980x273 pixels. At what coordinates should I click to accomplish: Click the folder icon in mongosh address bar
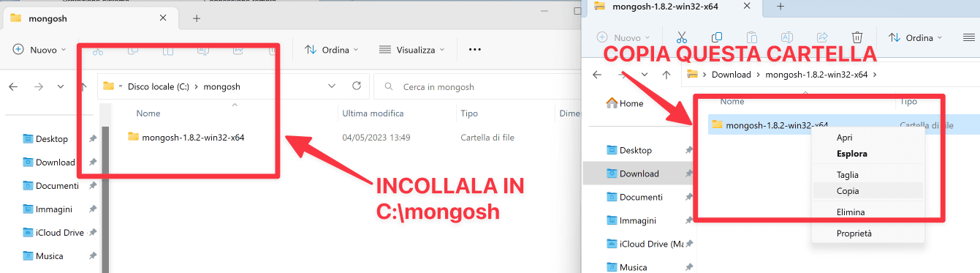coord(109,86)
